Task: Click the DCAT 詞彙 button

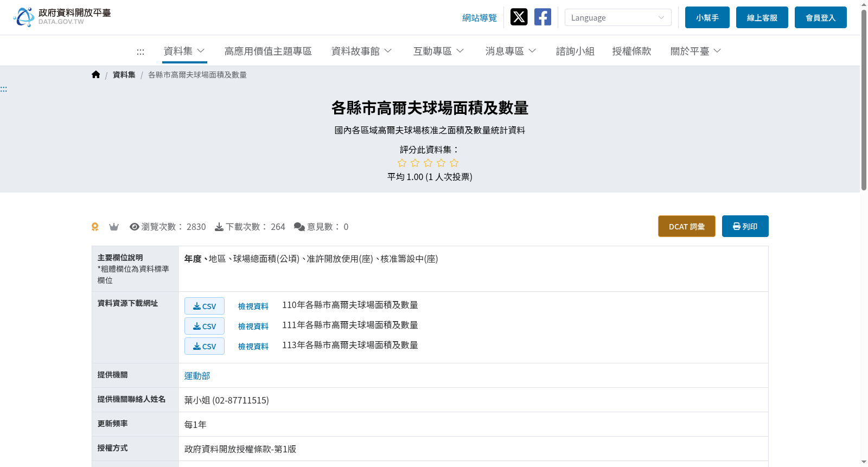Action: point(687,226)
